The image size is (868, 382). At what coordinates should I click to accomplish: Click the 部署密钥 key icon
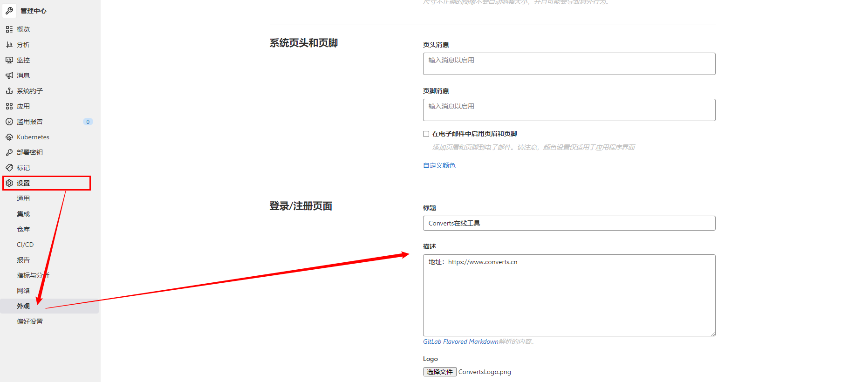point(9,152)
